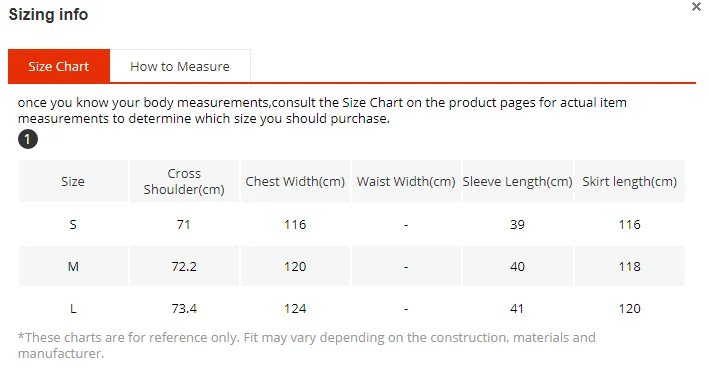Image resolution: width=709 pixels, height=391 pixels.
Task: Click the 73.4 cross shoulder cell
Action: pyautogui.click(x=184, y=309)
